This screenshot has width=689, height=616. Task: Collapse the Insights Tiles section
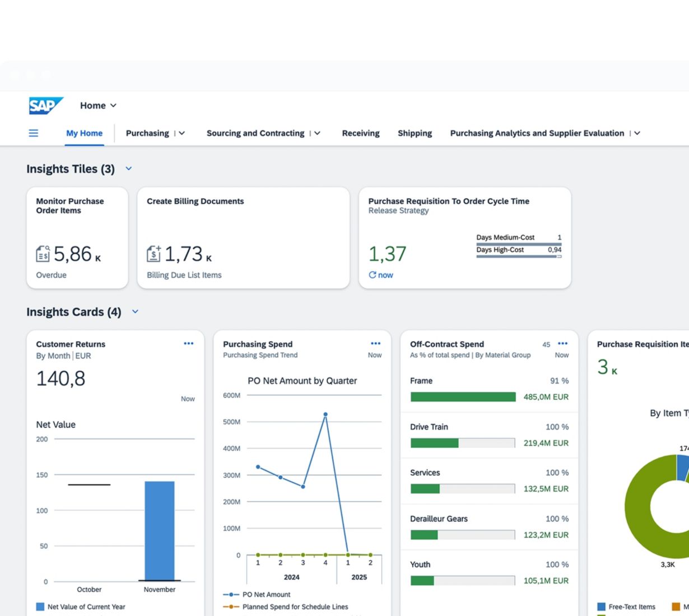coord(128,169)
